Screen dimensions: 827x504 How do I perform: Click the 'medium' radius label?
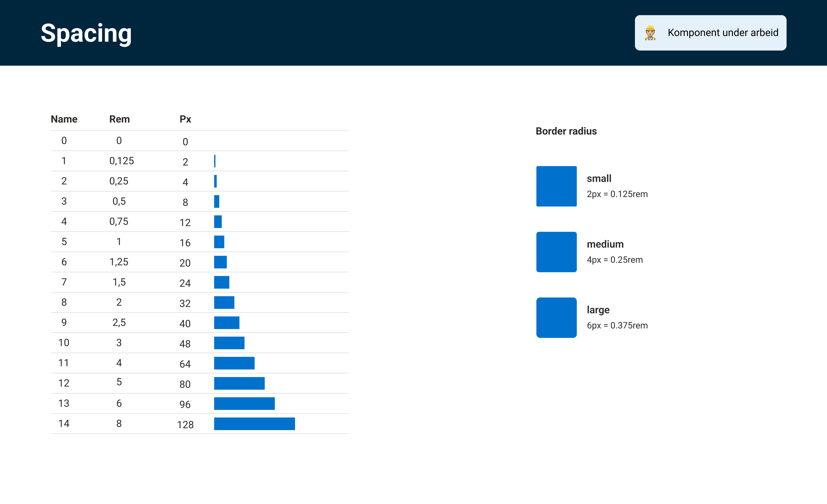coord(605,244)
